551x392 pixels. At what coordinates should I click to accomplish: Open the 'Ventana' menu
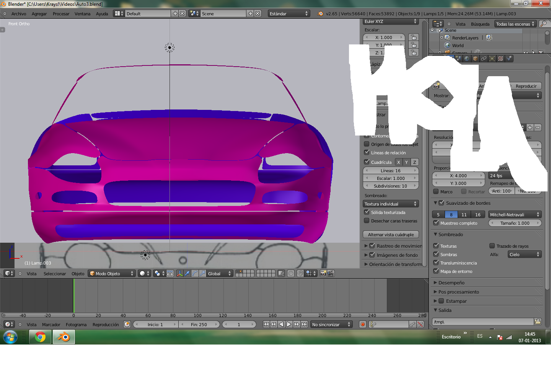(83, 14)
